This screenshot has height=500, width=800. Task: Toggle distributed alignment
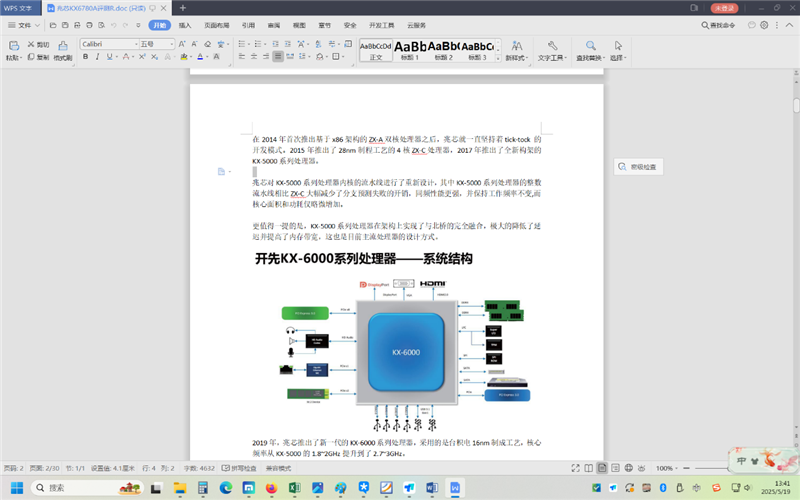(290, 57)
